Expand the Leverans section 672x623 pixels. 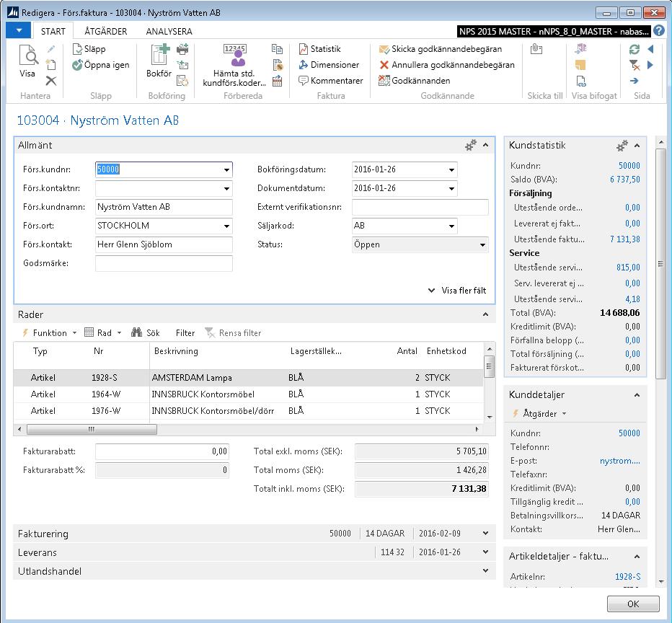[485, 552]
